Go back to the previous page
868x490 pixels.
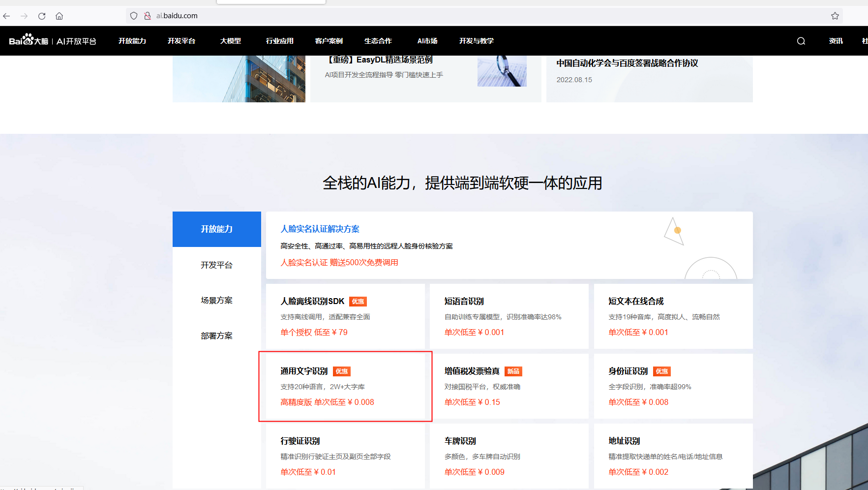click(6, 16)
